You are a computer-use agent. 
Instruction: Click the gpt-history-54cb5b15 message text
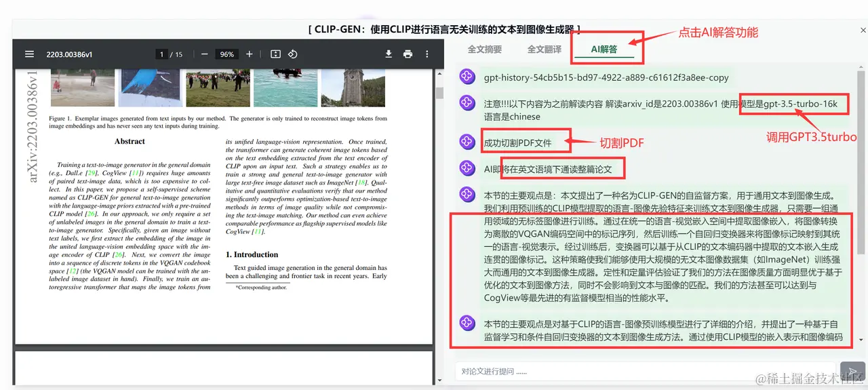click(x=606, y=77)
